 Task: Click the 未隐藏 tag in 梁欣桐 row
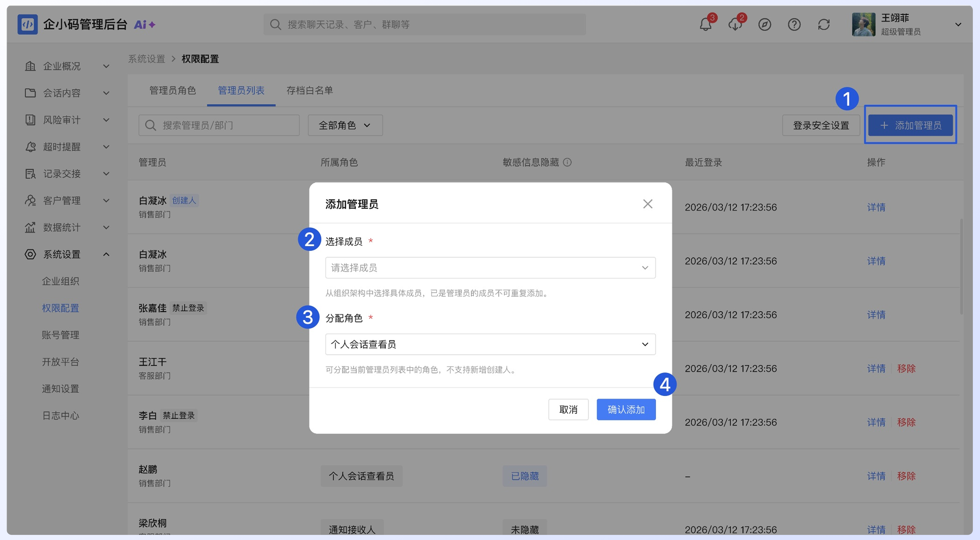525,527
